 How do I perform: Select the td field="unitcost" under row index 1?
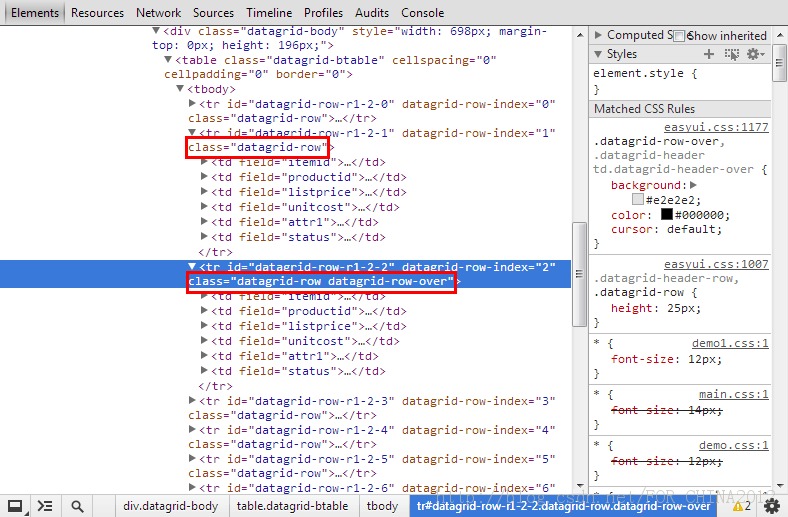point(305,207)
